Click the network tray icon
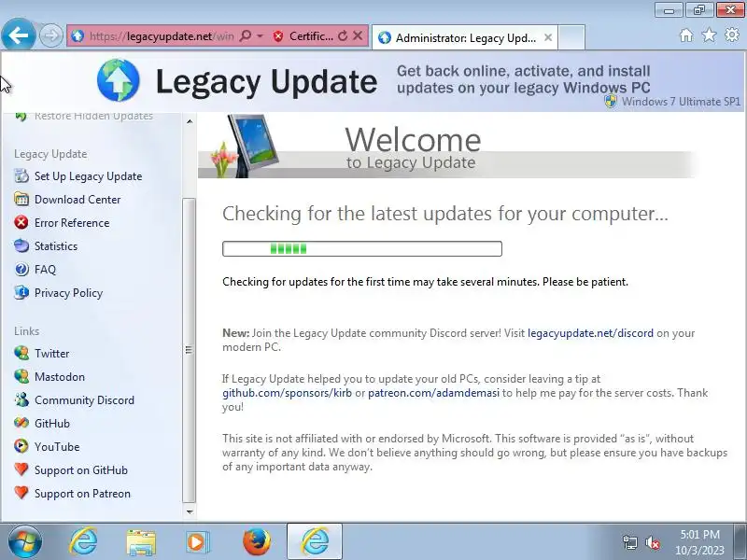 (629, 542)
